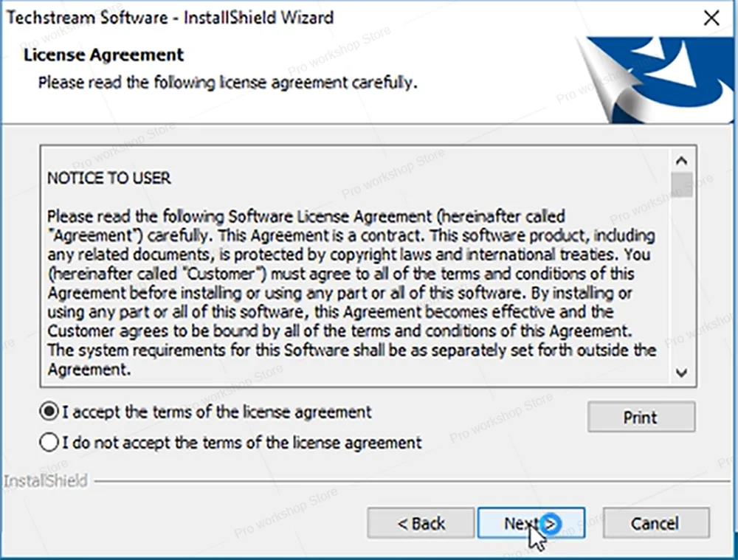The width and height of the screenshot is (738, 560).
Task: Close the InstallShield Wizard window
Action: [x=711, y=18]
